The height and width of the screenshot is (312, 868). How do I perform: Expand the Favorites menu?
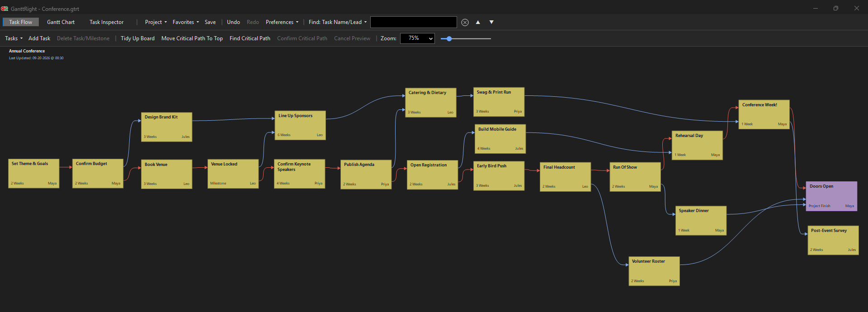pyautogui.click(x=186, y=22)
